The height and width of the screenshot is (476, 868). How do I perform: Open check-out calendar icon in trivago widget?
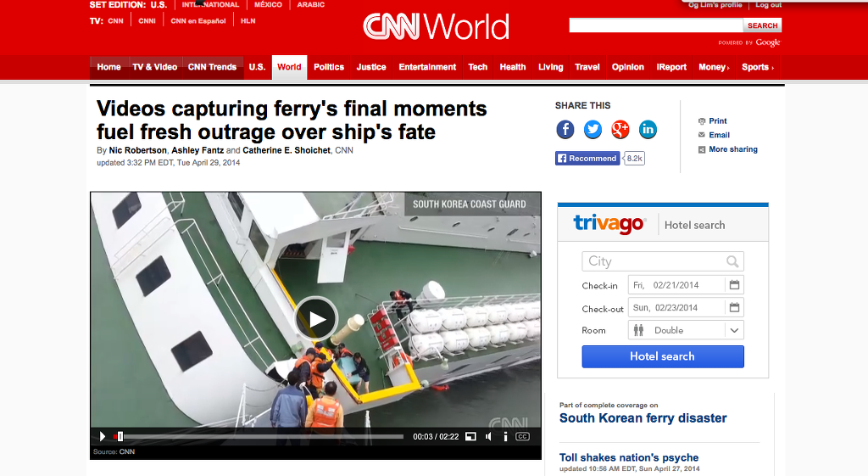pos(734,307)
